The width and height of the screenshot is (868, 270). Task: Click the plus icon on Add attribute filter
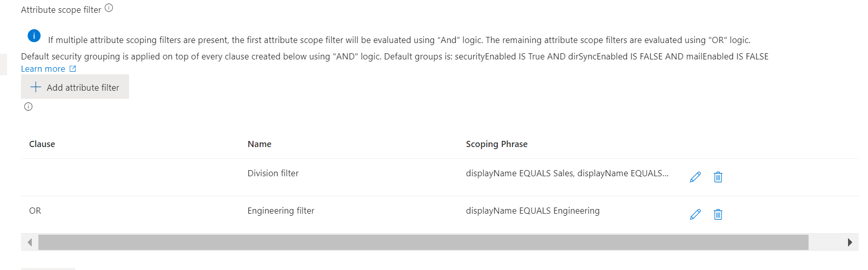point(35,87)
